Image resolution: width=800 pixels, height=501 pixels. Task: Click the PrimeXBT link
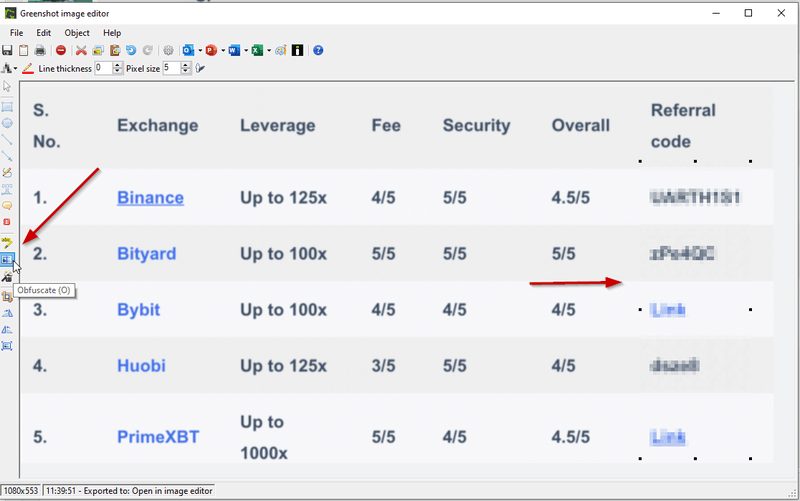(158, 437)
